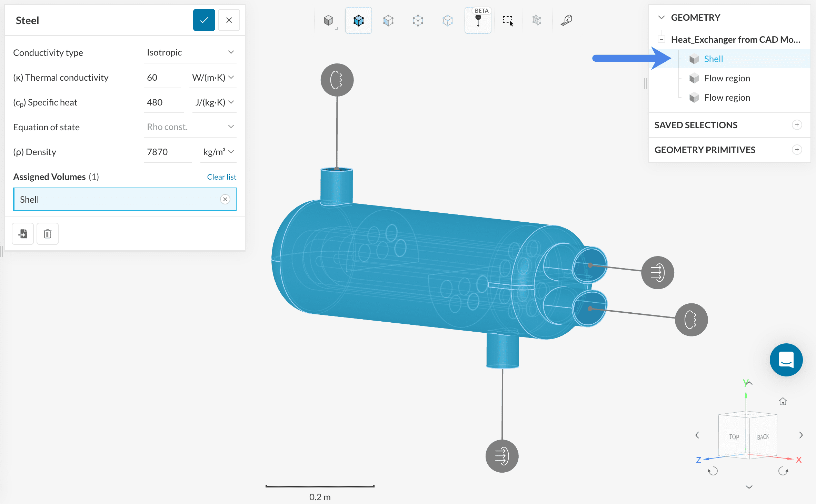Activate the face selection mode icon
The image size is (816, 504).
point(388,21)
